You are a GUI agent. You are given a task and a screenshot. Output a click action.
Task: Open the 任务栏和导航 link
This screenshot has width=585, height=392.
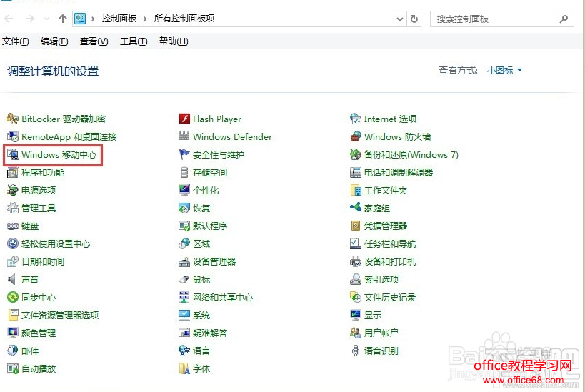pos(390,244)
